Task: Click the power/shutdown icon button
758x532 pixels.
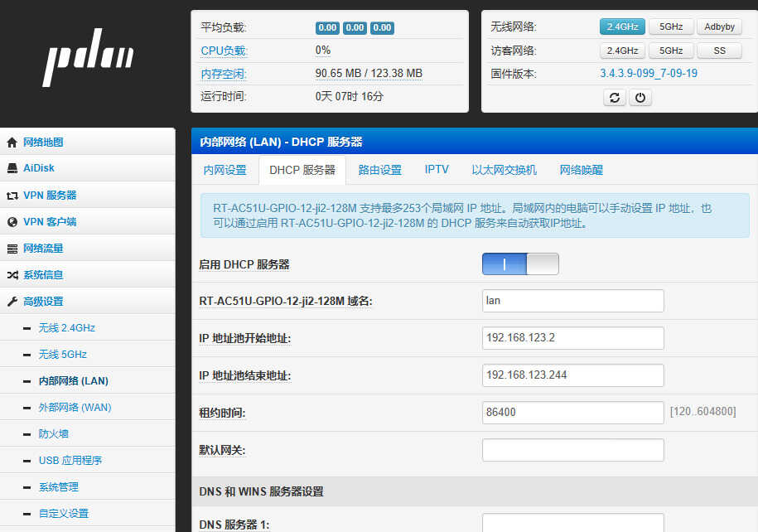Action: pyautogui.click(x=640, y=98)
